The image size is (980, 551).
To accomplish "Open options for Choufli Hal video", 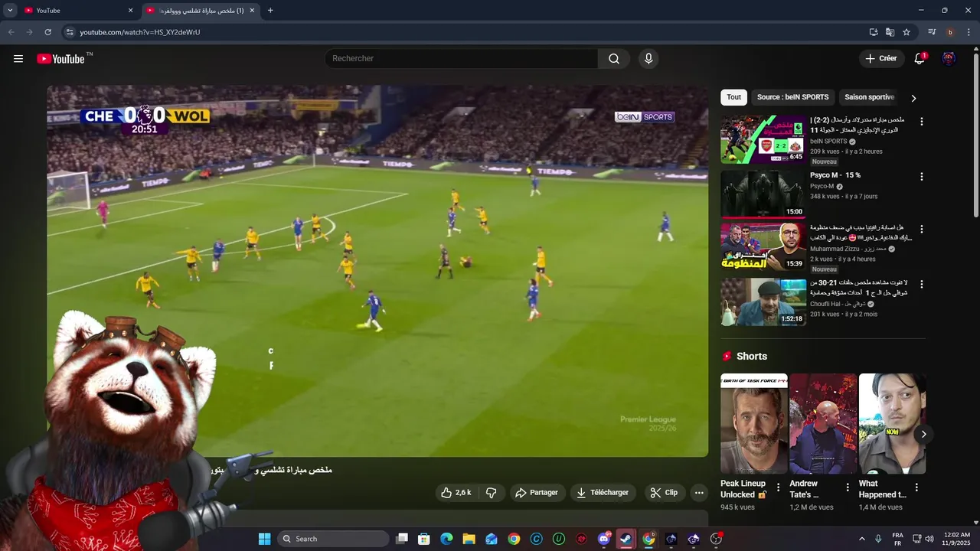I will click(922, 285).
